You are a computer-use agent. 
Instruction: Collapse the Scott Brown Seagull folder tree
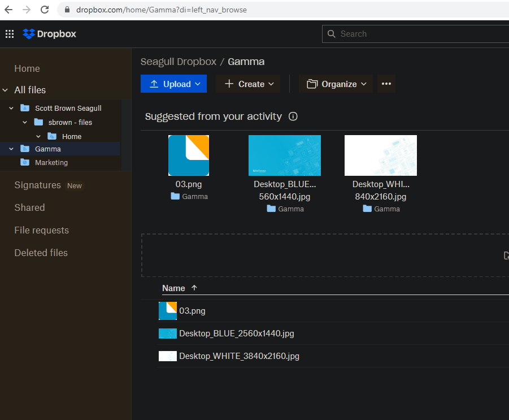tap(11, 108)
